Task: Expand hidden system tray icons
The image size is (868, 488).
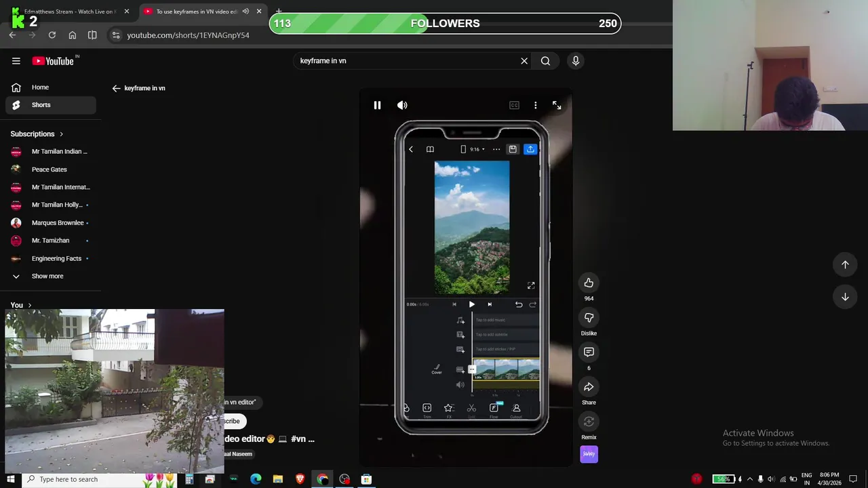Action: (750, 479)
